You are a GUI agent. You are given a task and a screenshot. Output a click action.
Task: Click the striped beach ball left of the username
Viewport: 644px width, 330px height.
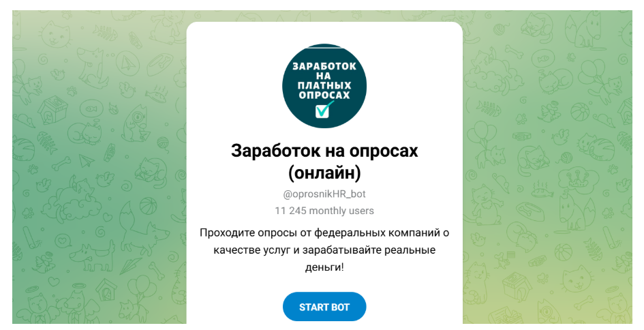(x=149, y=206)
